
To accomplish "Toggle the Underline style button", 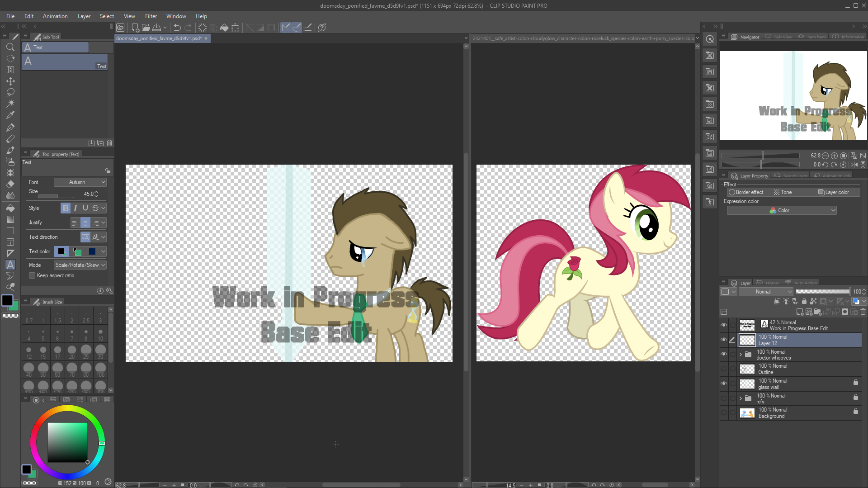I will [x=85, y=208].
